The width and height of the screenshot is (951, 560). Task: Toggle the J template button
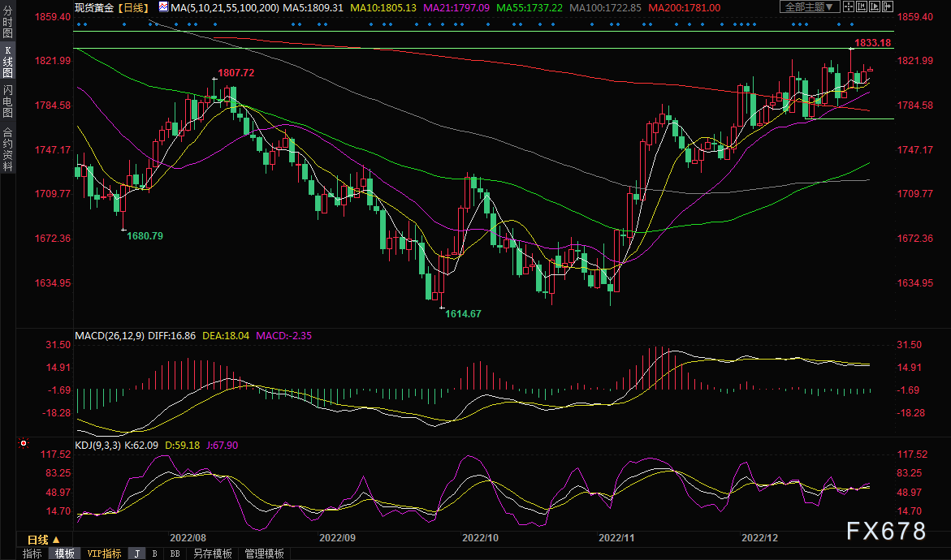(x=136, y=554)
